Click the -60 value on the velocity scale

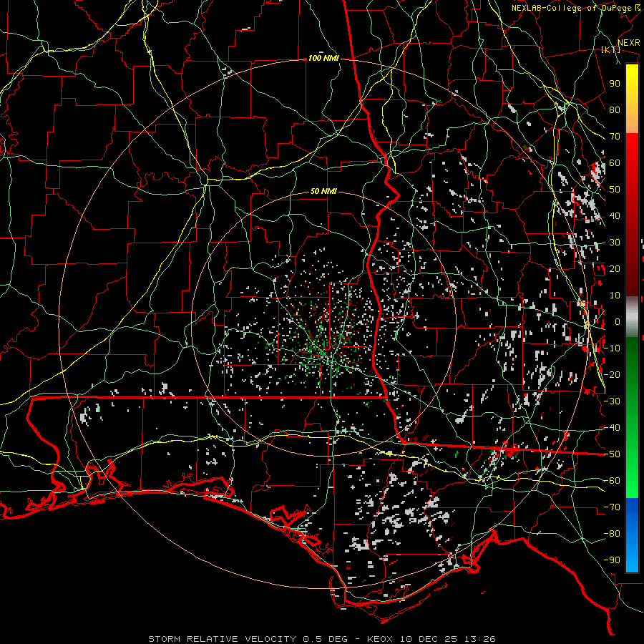coord(612,481)
